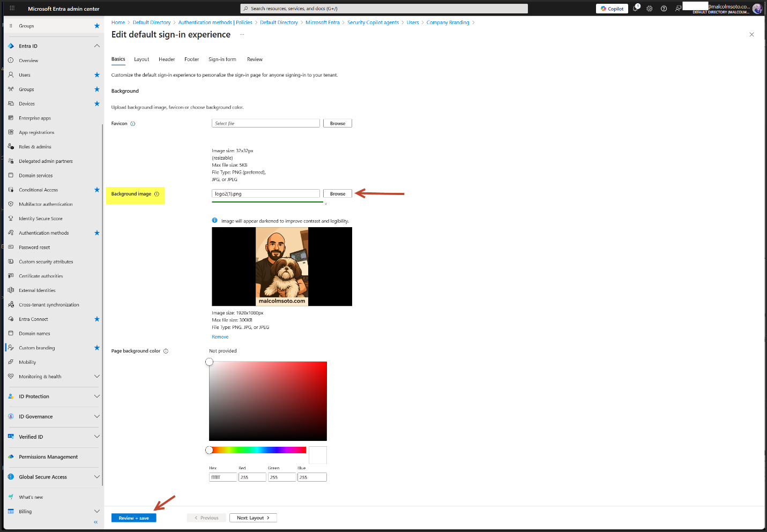Switch to the Layout tab
Screen dimensions: 767x532
point(142,59)
